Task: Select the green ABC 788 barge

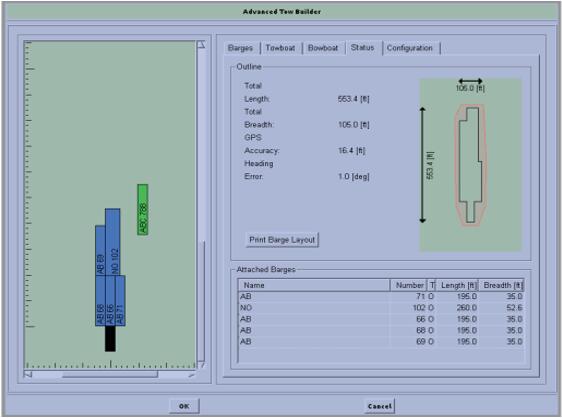Action: 143,210
